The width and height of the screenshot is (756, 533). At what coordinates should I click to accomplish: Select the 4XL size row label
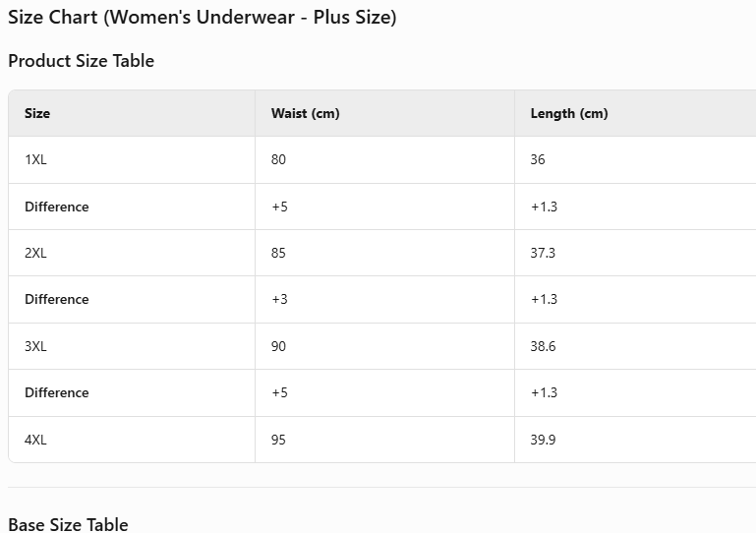pos(35,440)
